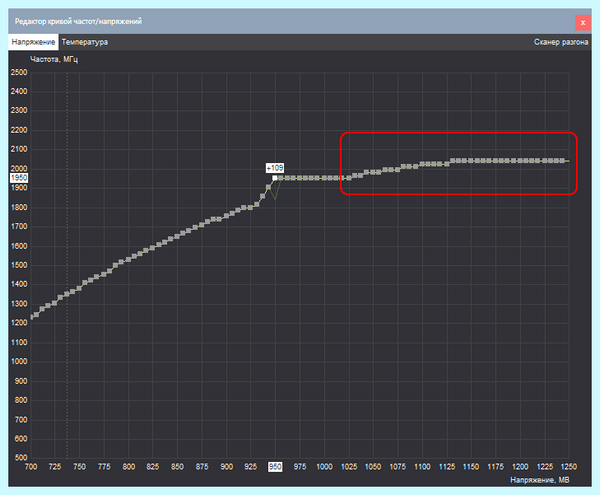Click the 2400 label on frequency axis

click(x=19, y=91)
